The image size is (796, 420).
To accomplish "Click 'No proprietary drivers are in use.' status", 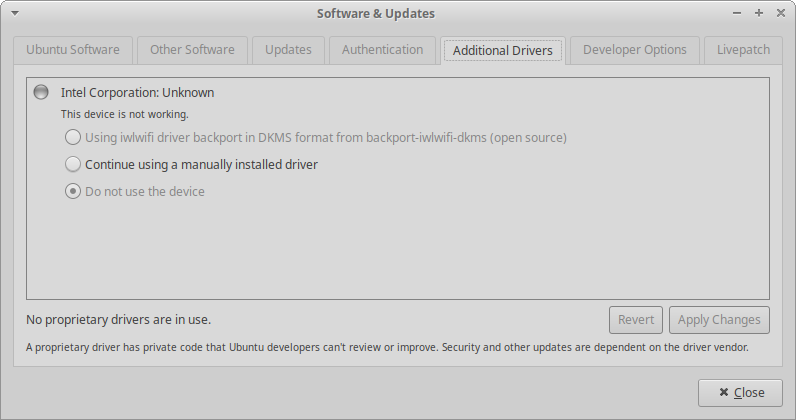I will coord(118,319).
